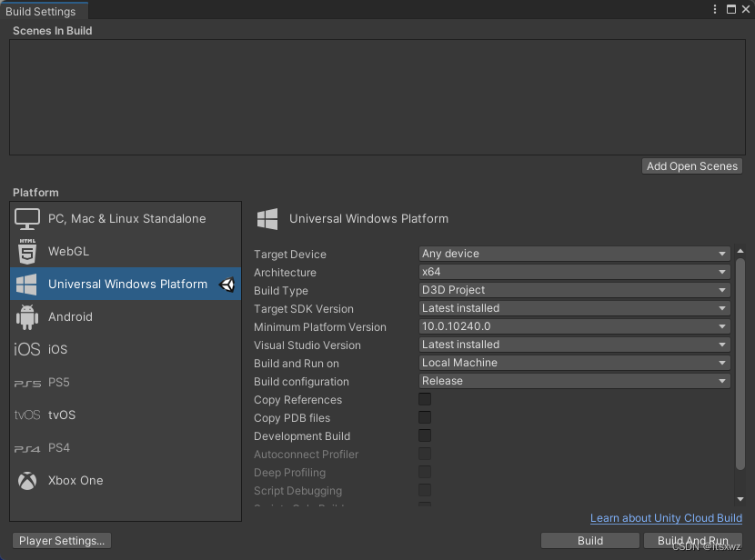755x560 pixels.
Task: Toggle the Development Build checkbox
Action: click(x=425, y=435)
